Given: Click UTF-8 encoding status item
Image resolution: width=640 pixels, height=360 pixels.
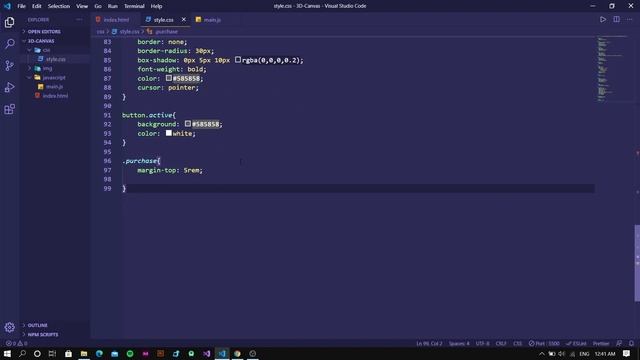Looking at the screenshot, I should pyautogui.click(x=482, y=343).
